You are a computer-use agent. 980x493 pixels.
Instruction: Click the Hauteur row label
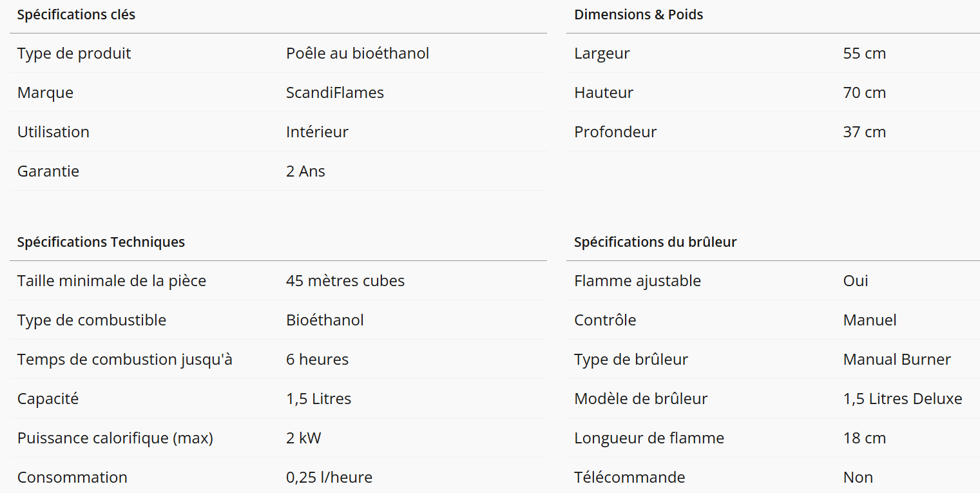tap(604, 93)
